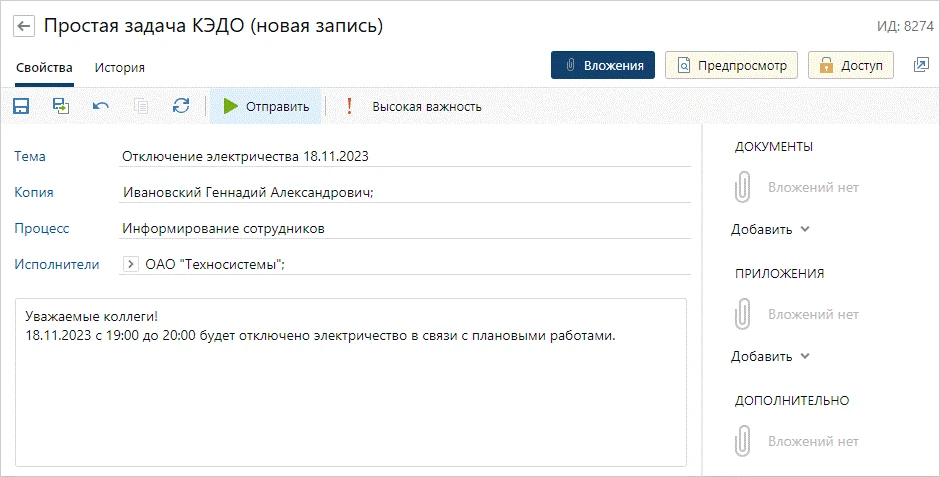Click the Предпросмотр button

click(x=730, y=65)
